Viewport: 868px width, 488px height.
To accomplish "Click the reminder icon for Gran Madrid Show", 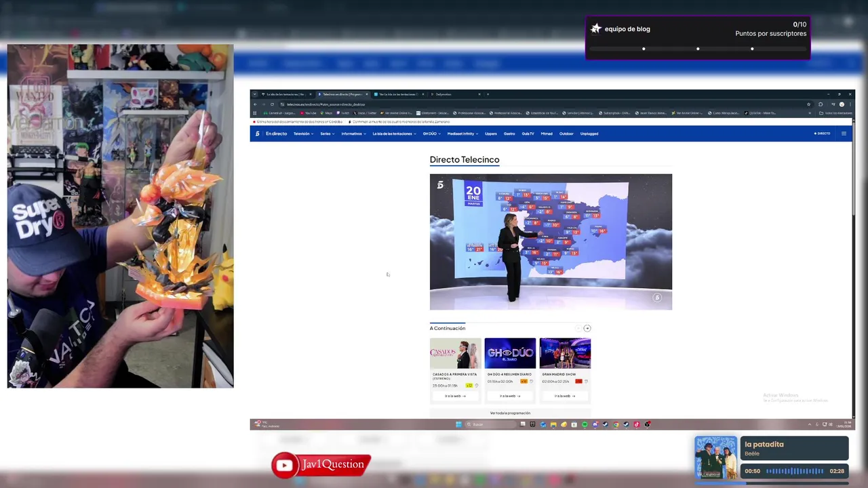I will pyautogui.click(x=586, y=381).
